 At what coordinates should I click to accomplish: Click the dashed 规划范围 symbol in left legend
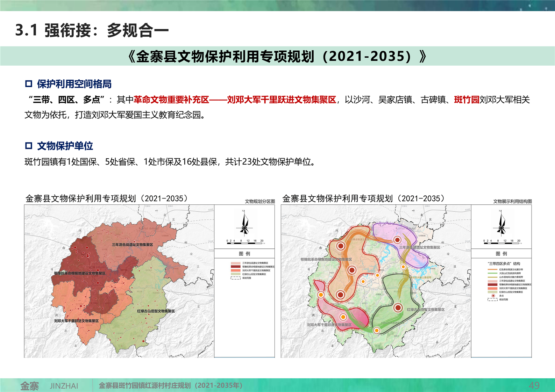[235, 278]
